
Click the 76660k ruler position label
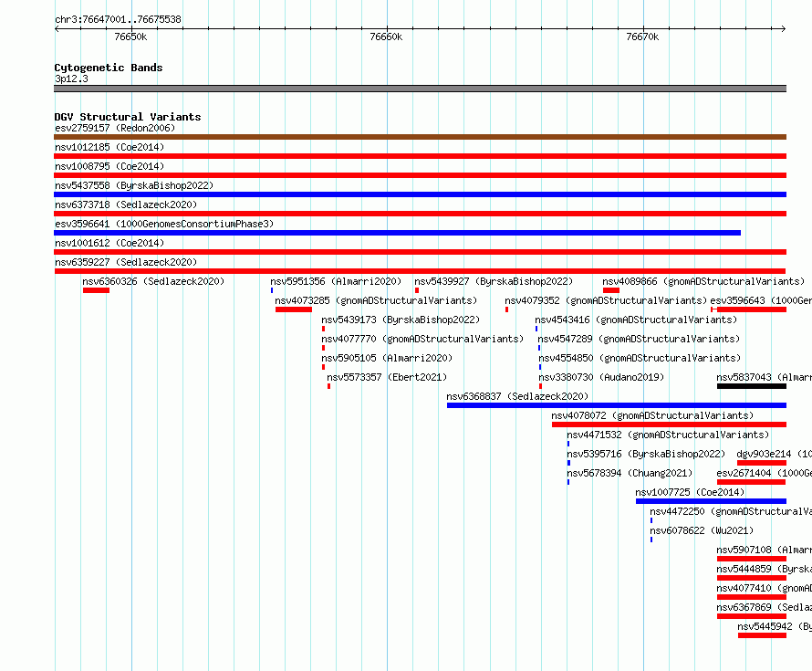pos(386,37)
